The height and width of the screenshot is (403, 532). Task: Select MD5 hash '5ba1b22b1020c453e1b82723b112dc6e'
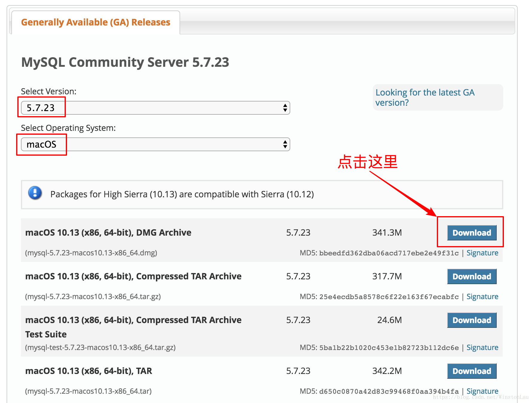(389, 348)
